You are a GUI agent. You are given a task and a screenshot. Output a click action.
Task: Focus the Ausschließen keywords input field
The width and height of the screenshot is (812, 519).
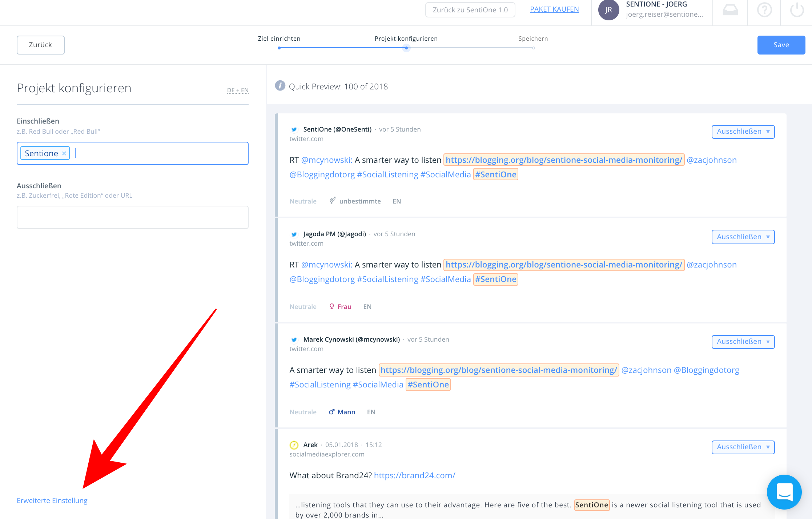(x=132, y=217)
